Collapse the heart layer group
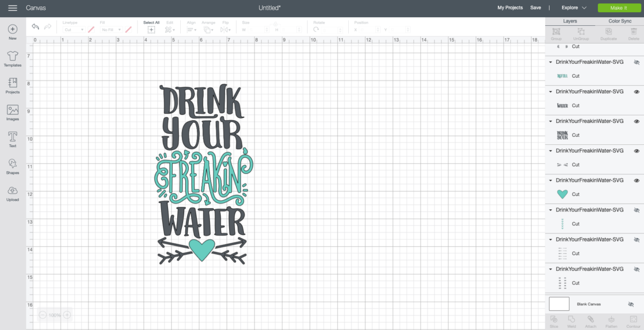This screenshot has width=644, height=330. pyautogui.click(x=550, y=180)
